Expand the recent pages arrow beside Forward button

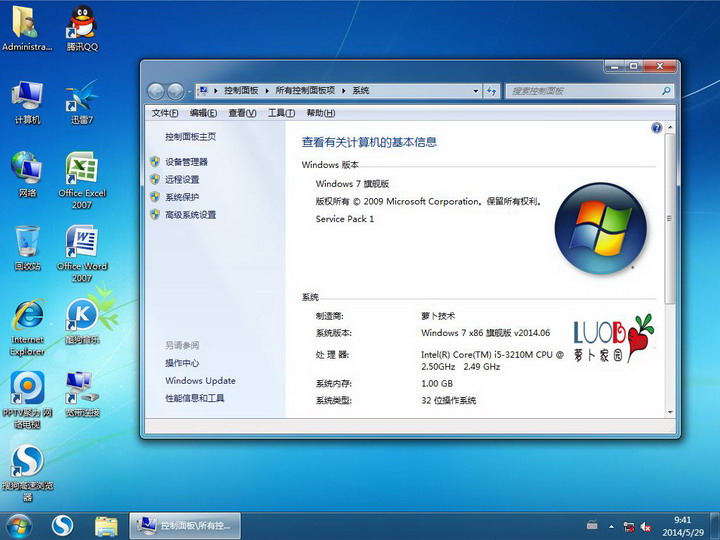pos(189,91)
